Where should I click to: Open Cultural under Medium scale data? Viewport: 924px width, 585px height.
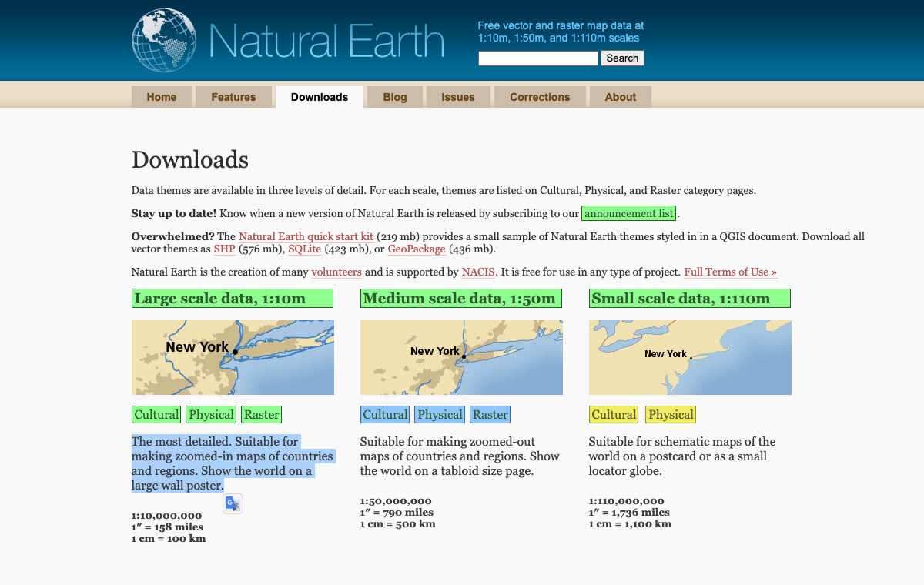385,415
